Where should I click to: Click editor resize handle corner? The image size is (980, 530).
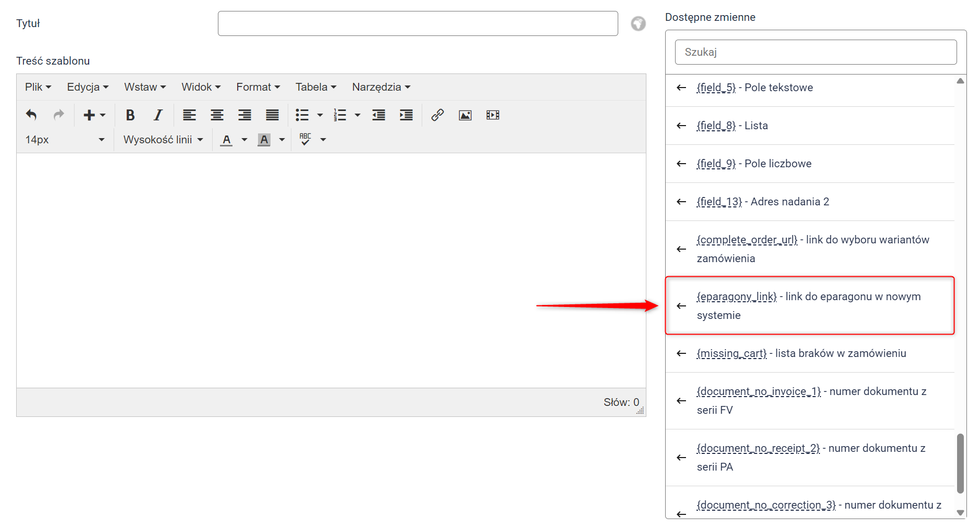pos(641,411)
